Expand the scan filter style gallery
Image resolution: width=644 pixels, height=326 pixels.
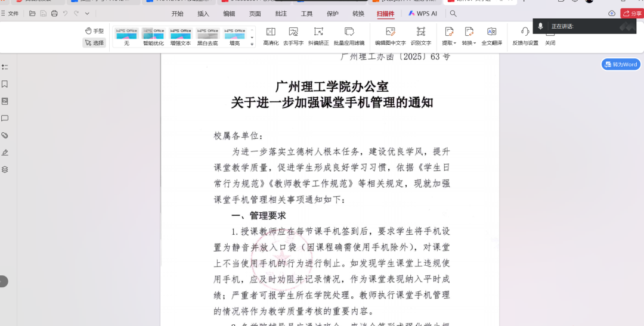pos(252,44)
